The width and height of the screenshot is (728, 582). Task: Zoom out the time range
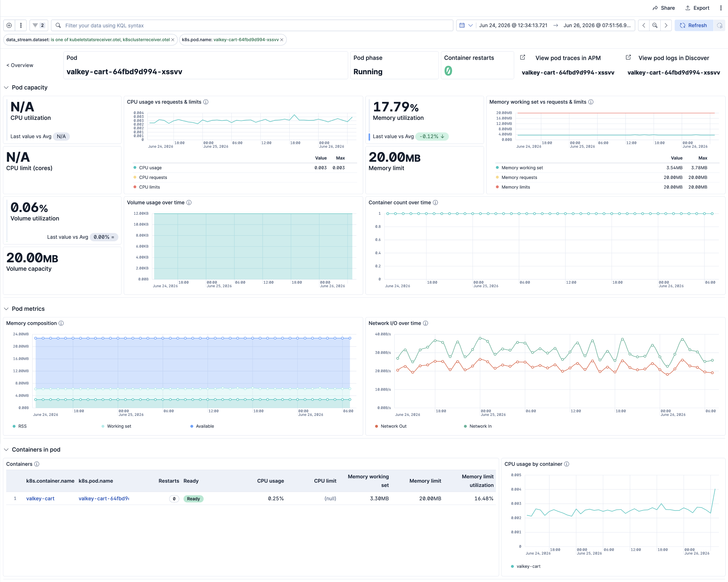pos(655,25)
